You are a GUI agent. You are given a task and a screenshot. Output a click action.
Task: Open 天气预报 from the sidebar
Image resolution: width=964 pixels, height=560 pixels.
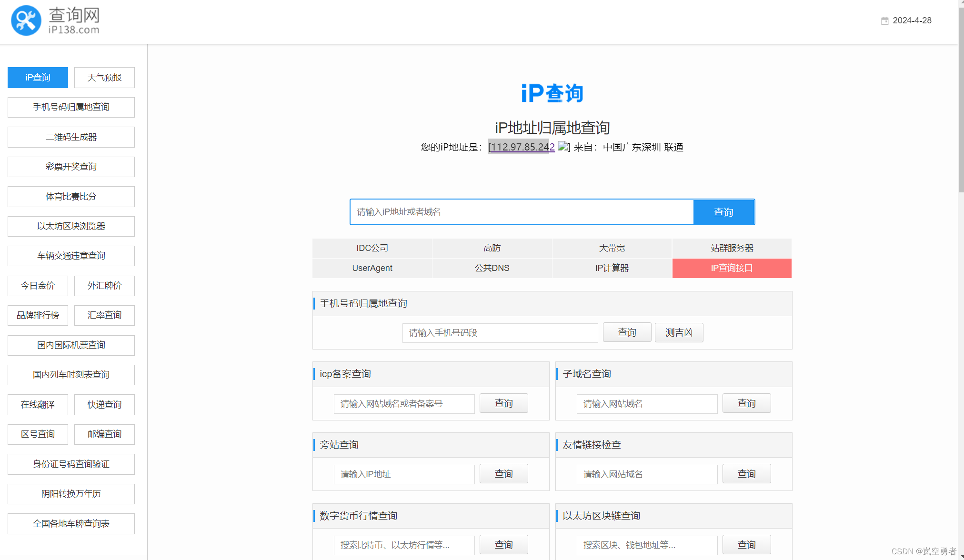coord(104,78)
